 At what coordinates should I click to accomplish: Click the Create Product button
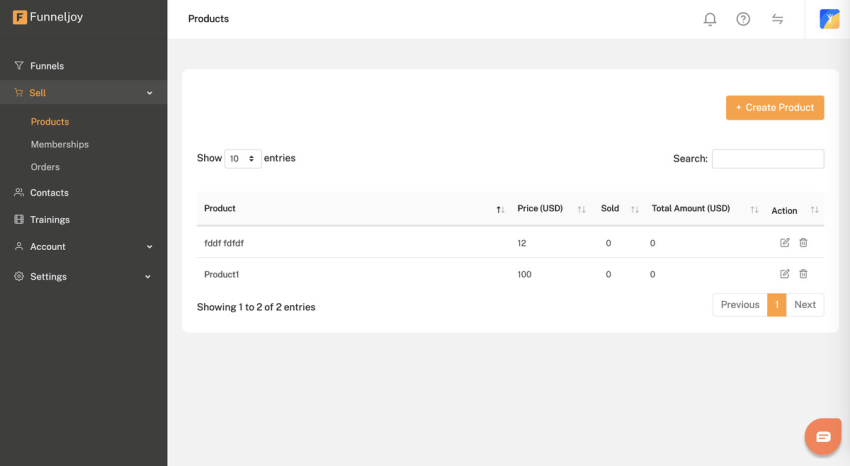[775, 108]
